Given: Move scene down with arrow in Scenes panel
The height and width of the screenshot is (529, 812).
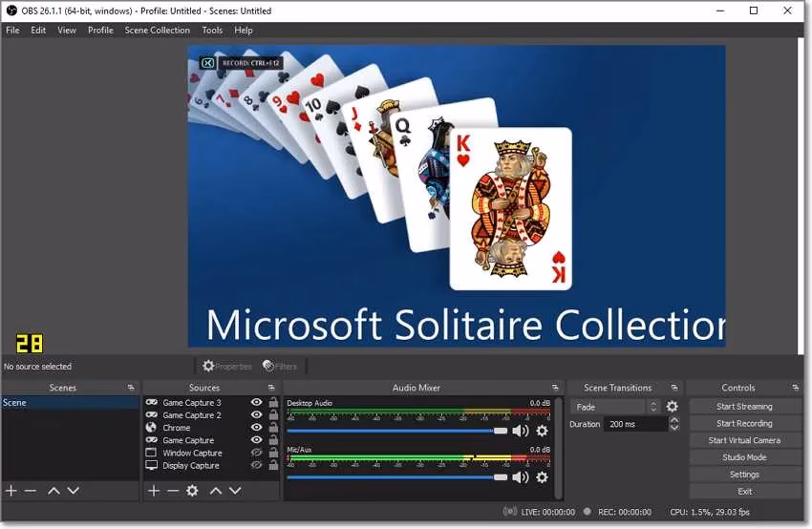Looking at the screenshot, I should click(x=74, y=490).
